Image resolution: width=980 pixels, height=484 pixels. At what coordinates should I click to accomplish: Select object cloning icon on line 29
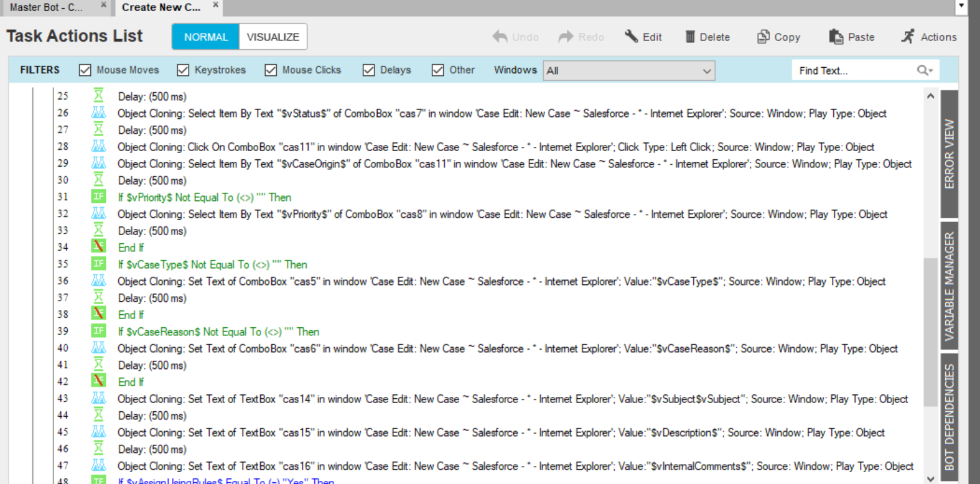98,163
